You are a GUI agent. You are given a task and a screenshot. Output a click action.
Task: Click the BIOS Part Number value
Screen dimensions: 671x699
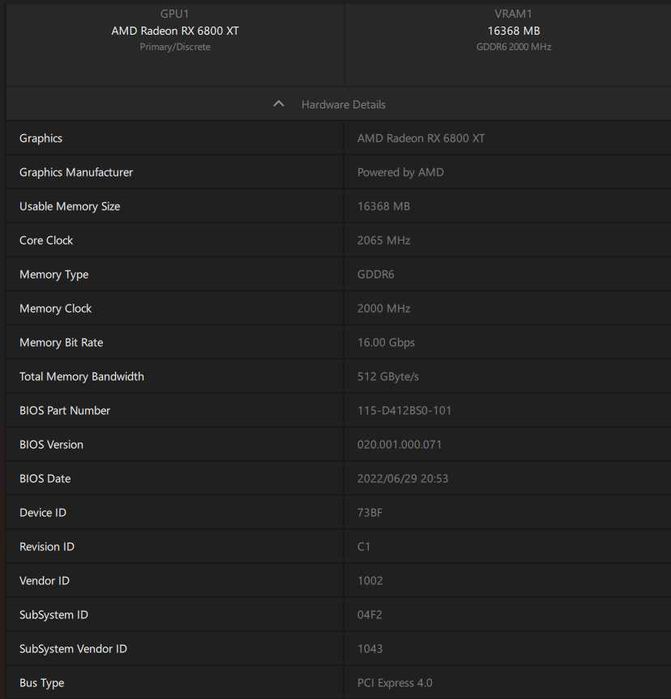[x=407, y=410]
